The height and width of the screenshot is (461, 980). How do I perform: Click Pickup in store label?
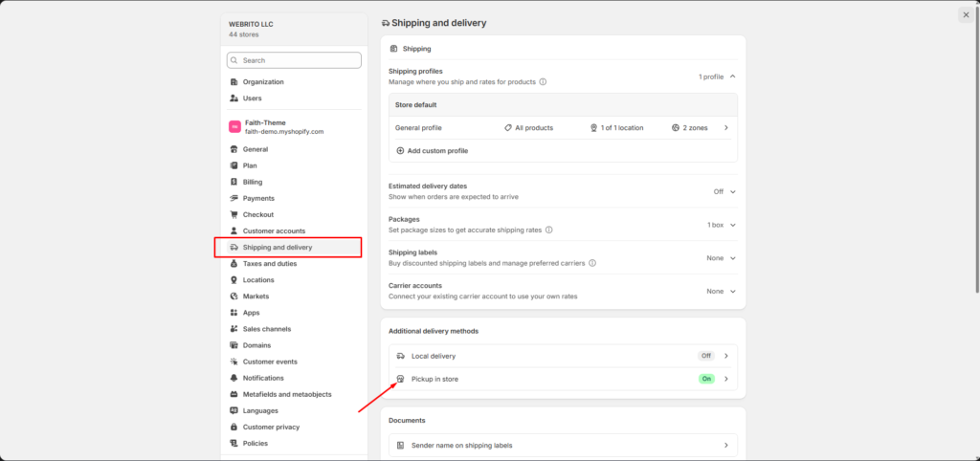pyautogui.click(x=434, y=379)
